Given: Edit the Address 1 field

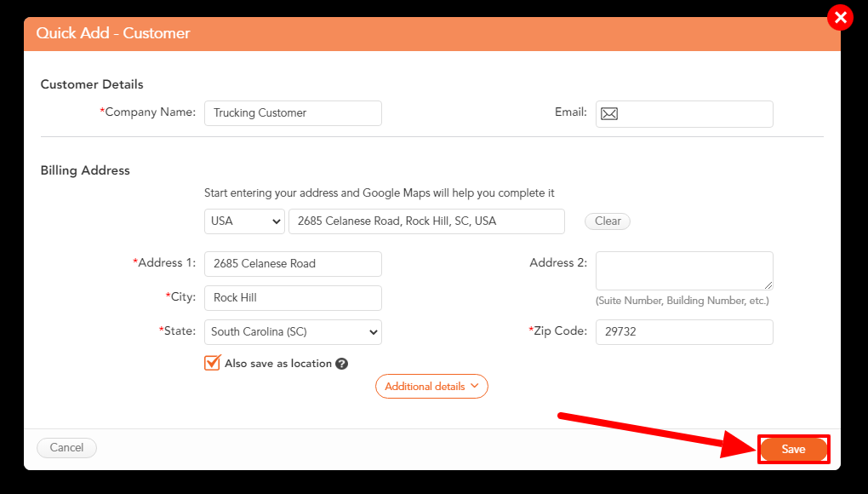Looking at the screenshot, I should click(x=293, y=264).
